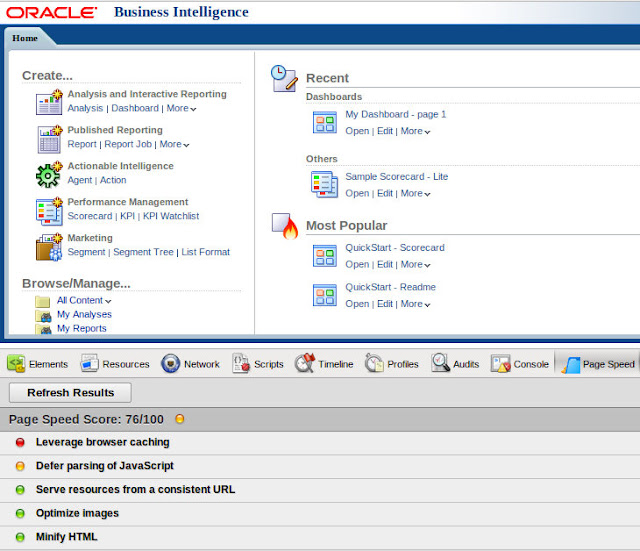Viewport: 640px width, 551px height.
Task: Expand More for QuickStart - Readme
Action: pyautogui.click(x=416, y=304)
